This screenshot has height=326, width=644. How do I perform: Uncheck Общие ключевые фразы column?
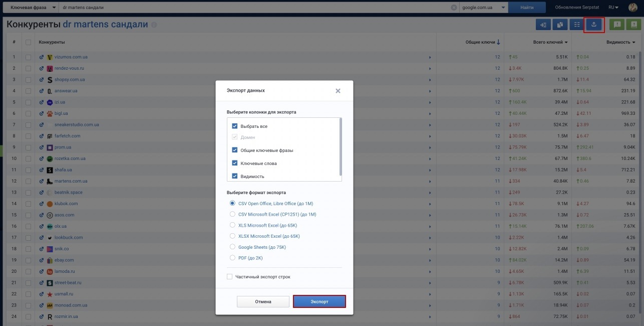pyautogui.click(x=234, y=150)
